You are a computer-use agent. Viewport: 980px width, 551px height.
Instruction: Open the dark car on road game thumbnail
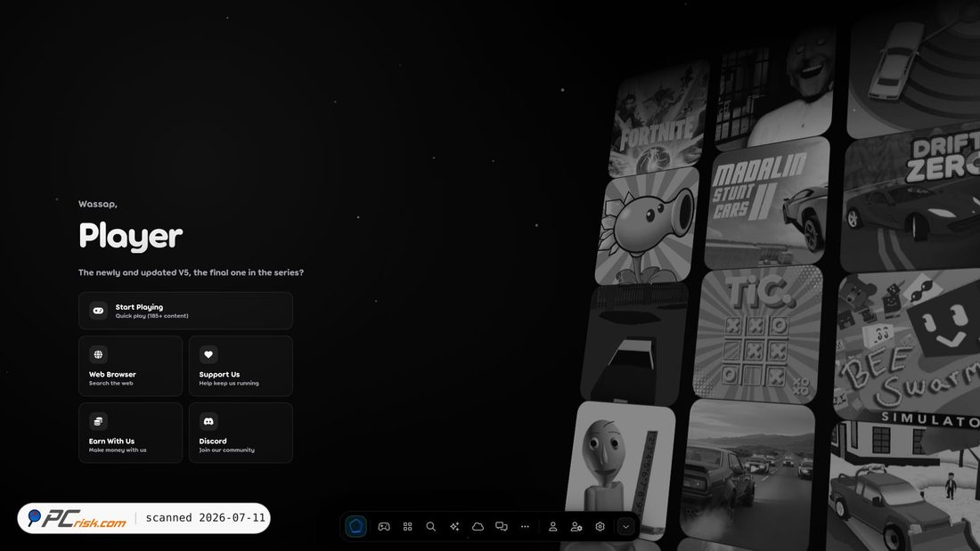(633, 344)
